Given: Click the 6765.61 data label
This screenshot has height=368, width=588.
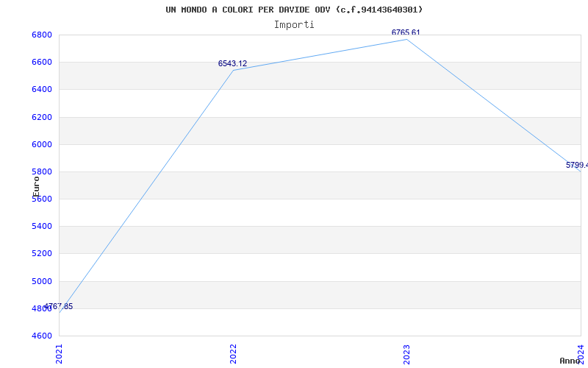Looking at the screenshot, I should (406, 32).
